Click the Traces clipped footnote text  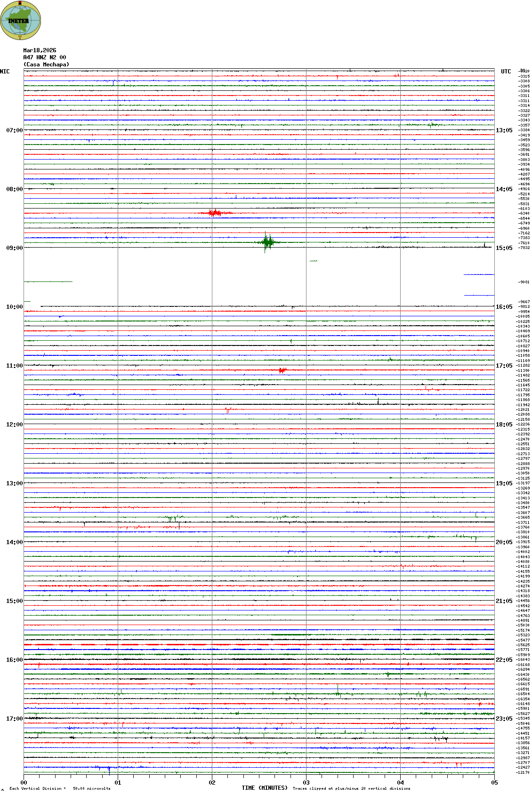point(351,788)
